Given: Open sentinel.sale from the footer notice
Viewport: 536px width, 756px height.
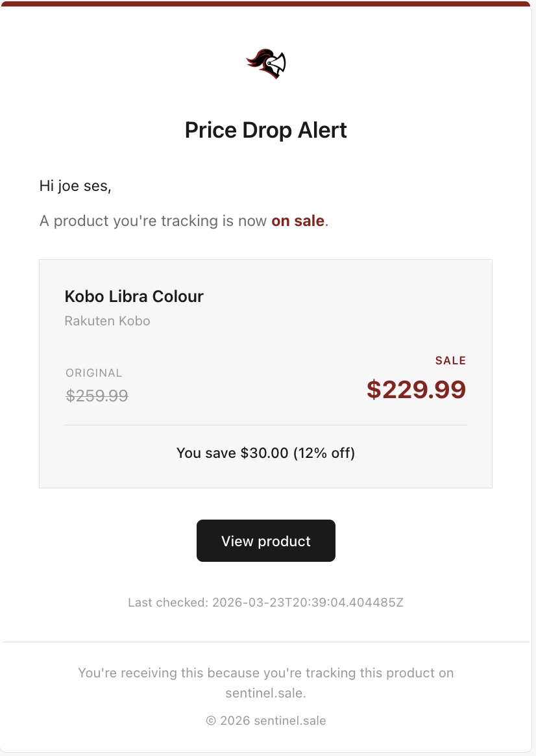Looking at the screenshot, I should point(266,694).
